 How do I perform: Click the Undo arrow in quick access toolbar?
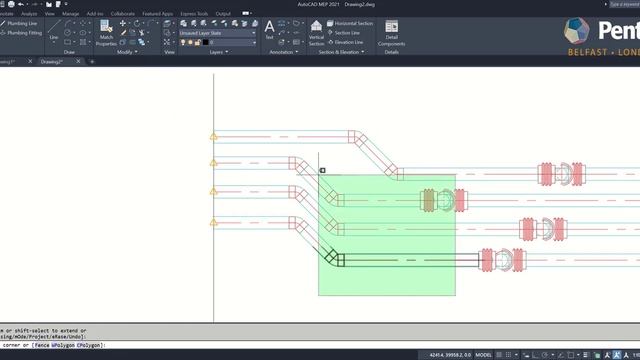pyautogui.click(x=21, y=4)
